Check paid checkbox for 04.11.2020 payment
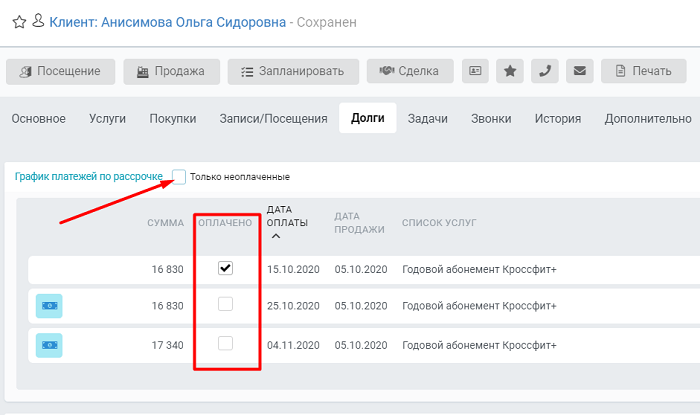 point(225,343)
